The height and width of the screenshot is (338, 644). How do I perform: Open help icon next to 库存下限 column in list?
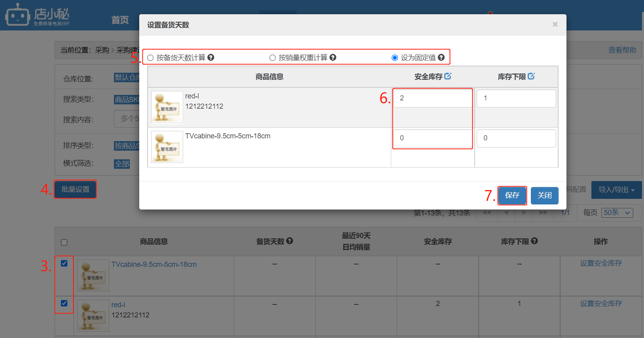click(534, 241)
